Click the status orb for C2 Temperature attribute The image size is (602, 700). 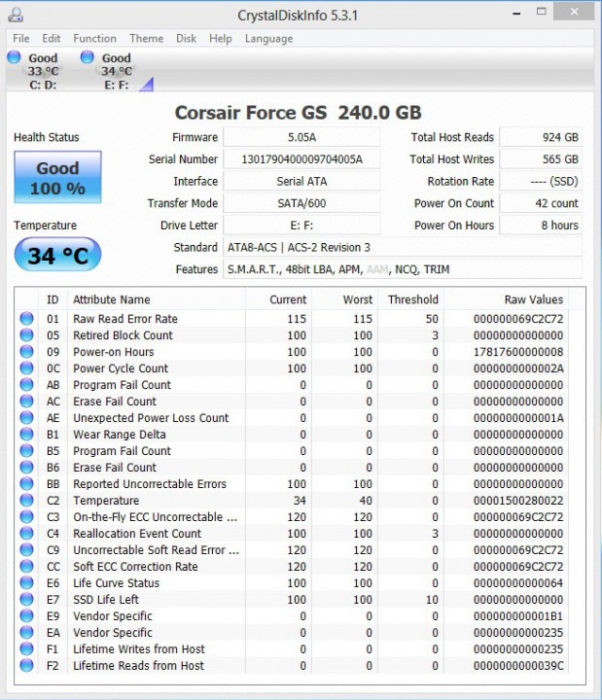[x=27, y=500]
